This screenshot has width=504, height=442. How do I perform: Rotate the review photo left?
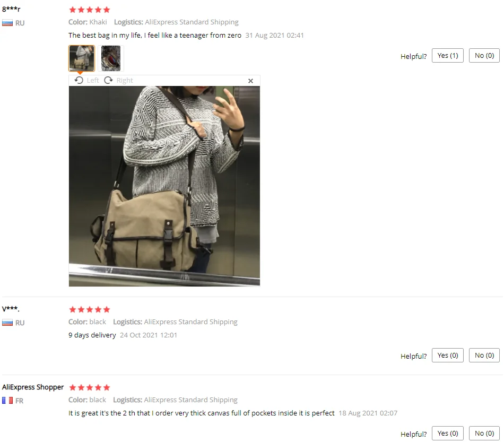tap(87, 80)
